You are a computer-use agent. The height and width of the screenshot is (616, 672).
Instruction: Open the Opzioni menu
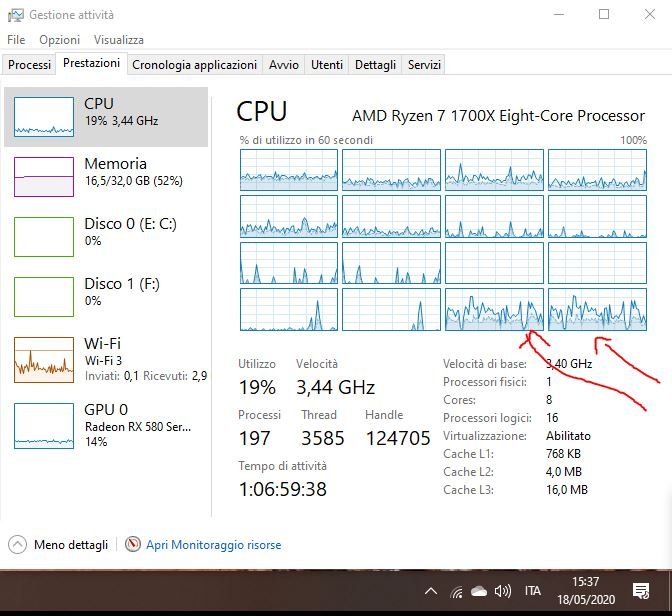[x=59, y=40]
